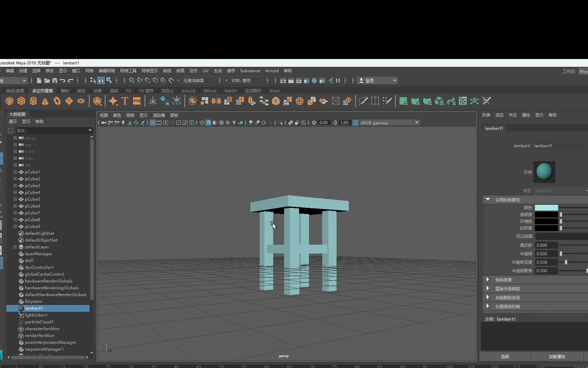Open the polygon Type text tool
Image resolution: width=588 pixels, height=368 pixels.
(x=125, y=101)
